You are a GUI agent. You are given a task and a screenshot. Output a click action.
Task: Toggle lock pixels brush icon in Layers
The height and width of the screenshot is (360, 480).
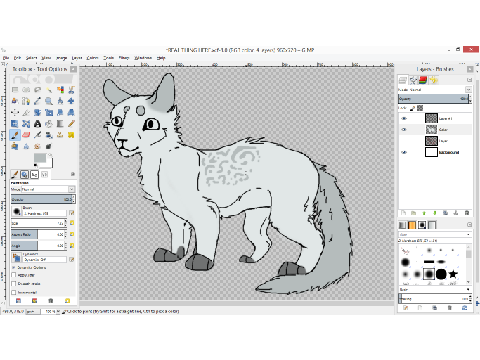[x=413, y=108]
